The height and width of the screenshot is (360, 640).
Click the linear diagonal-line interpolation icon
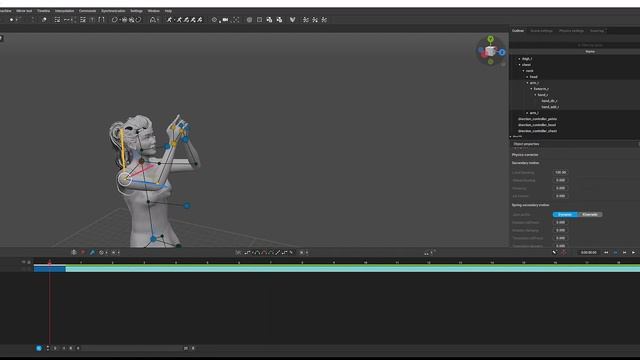coord(278,253)
